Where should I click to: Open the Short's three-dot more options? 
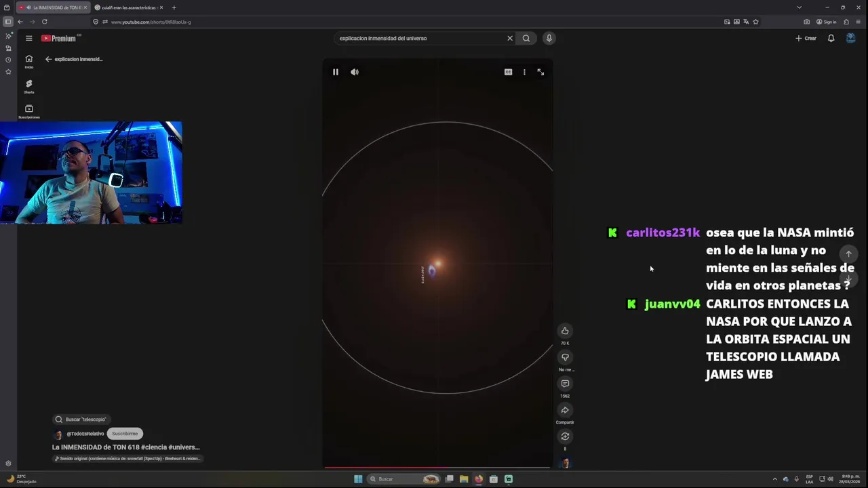point(524,72)
